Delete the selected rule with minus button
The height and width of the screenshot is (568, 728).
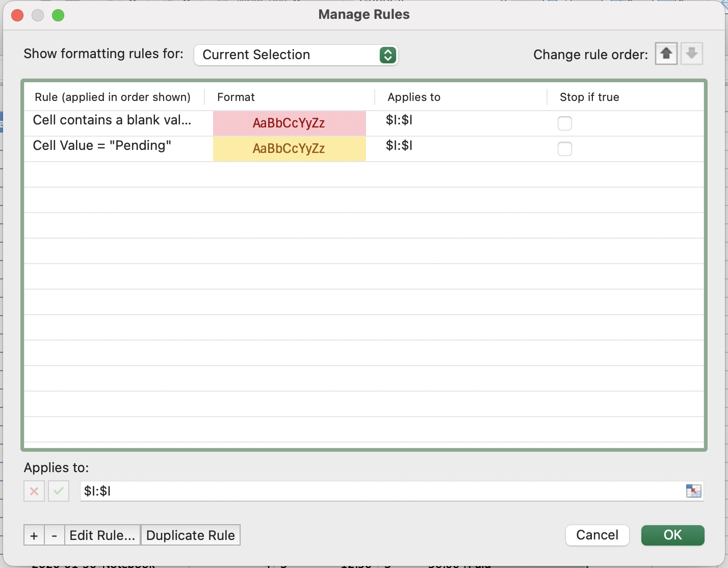(x=54, y=535)
